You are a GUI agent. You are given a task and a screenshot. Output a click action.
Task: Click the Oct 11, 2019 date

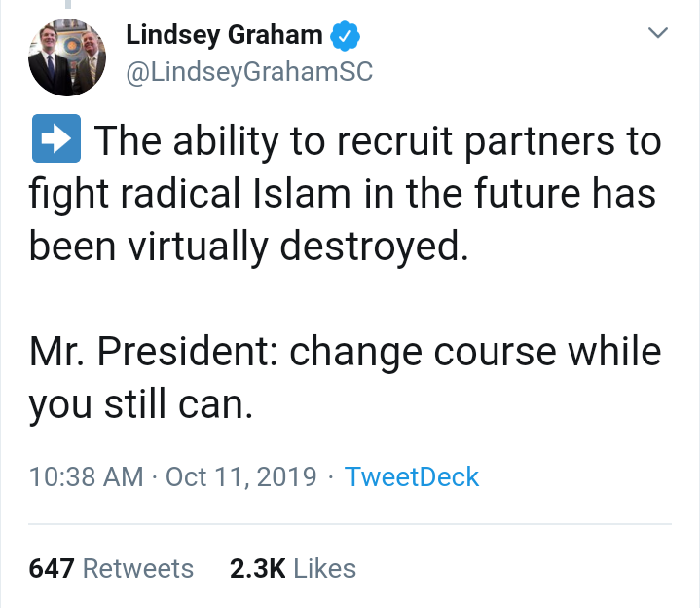point(241,477)
